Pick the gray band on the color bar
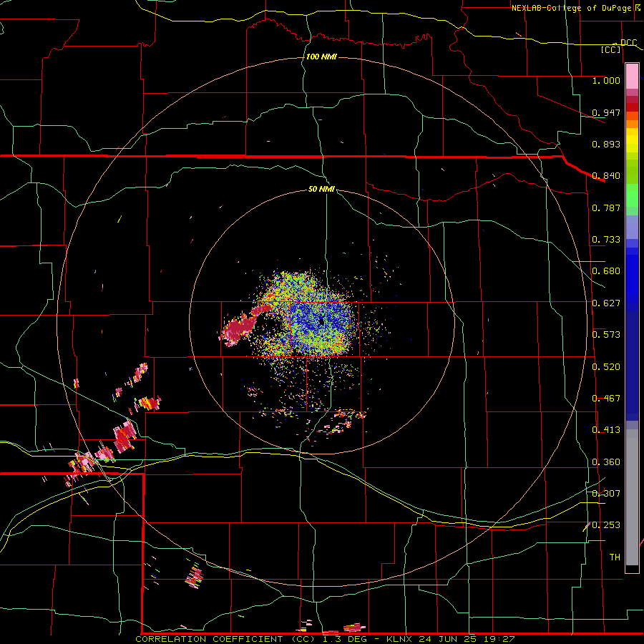The height and width of the screenshot is (644, 644). pos(632,497)
